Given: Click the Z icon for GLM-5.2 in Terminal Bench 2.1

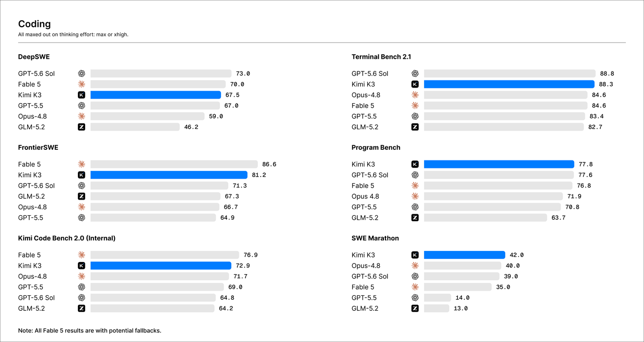Looking at the screenshot, I should [415, 127].
